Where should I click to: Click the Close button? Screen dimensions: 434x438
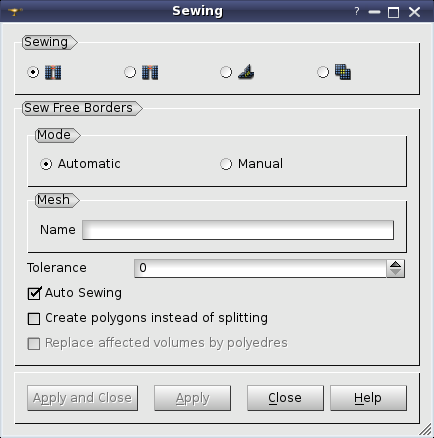pos(285,398)
